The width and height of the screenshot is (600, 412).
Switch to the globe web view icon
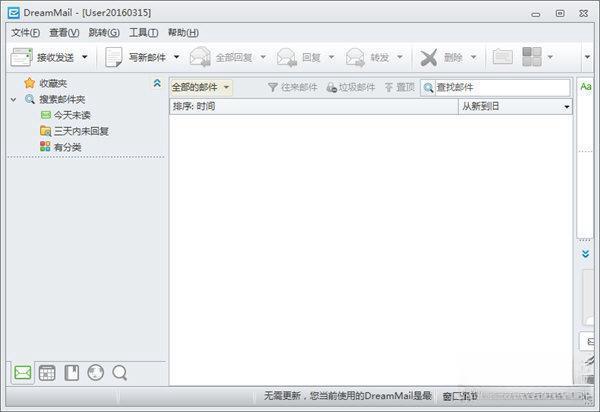pos(96,373)
